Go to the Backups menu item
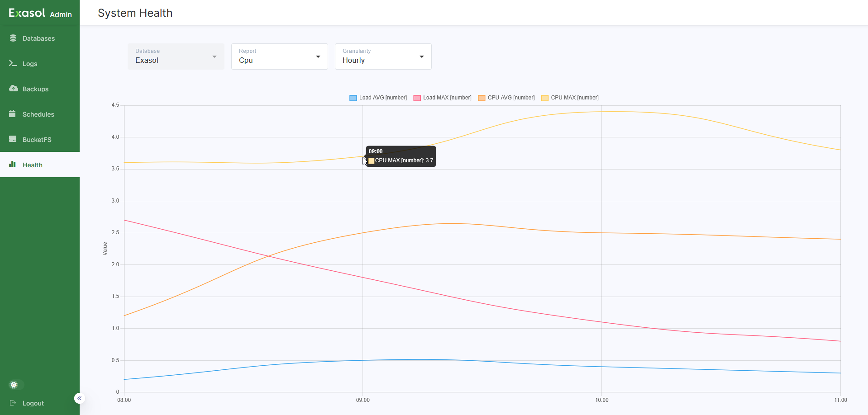 tap(35, 89)
